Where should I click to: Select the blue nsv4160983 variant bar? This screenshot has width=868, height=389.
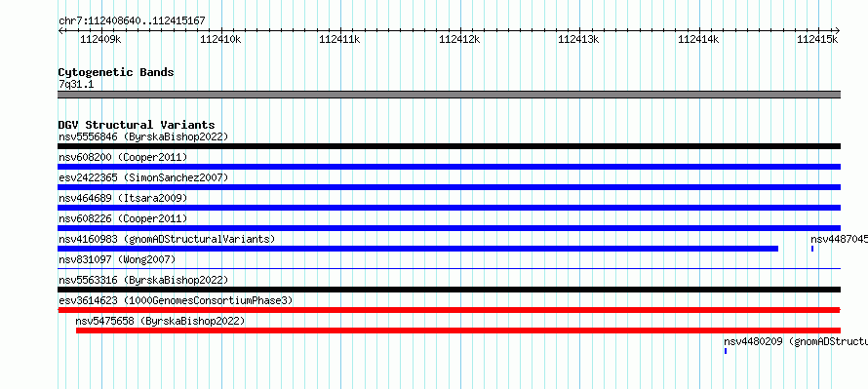[418, 249]
